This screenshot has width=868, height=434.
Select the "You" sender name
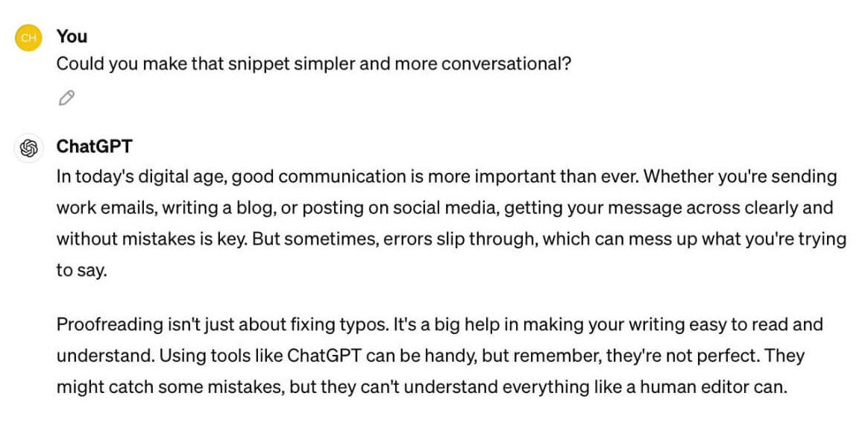(x=72, y=37)
